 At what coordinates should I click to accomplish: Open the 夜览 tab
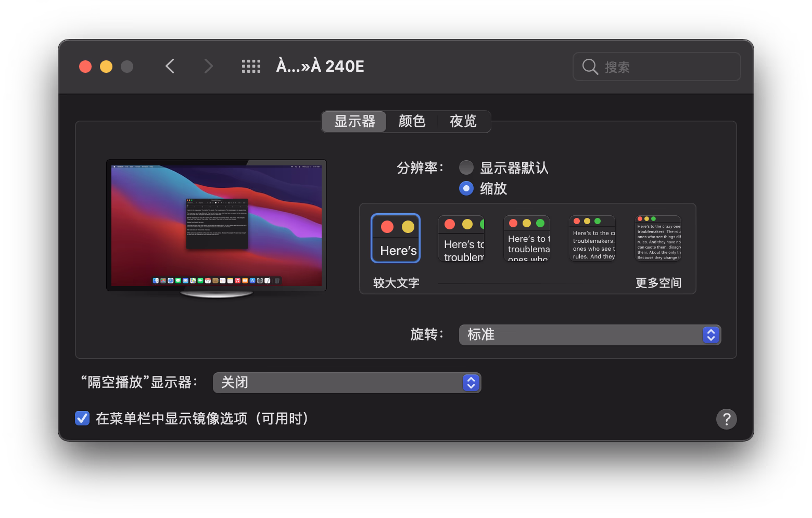pyautogui.click(x=463, y=122)
